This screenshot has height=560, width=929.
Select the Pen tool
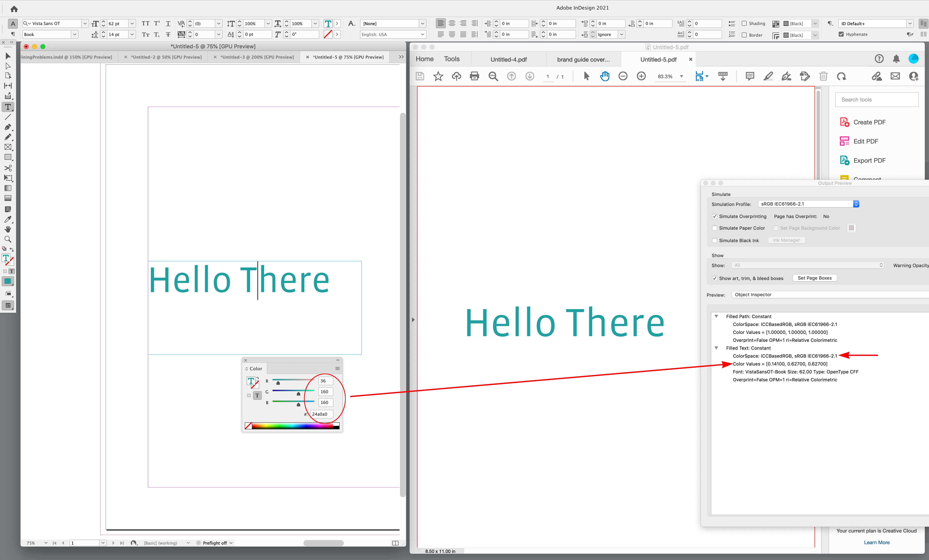coord(8,127)
